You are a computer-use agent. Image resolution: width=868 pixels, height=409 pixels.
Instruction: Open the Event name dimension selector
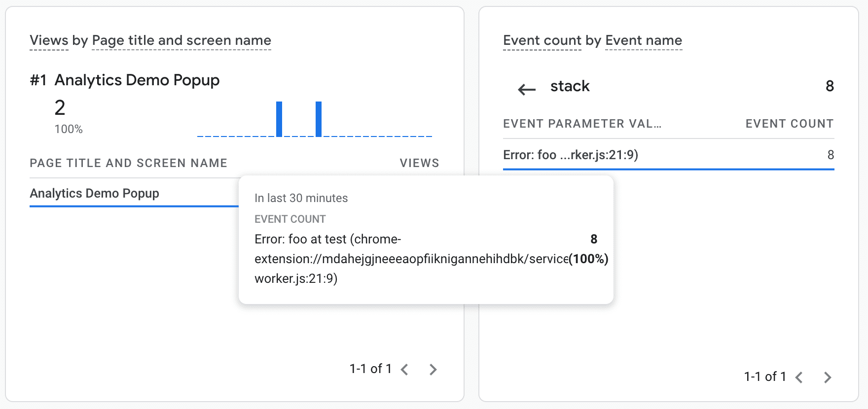644,40
